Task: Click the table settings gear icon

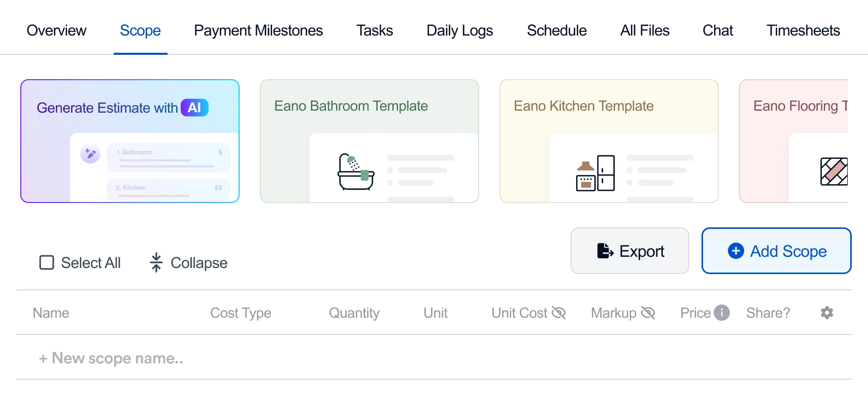Action: 827,313
